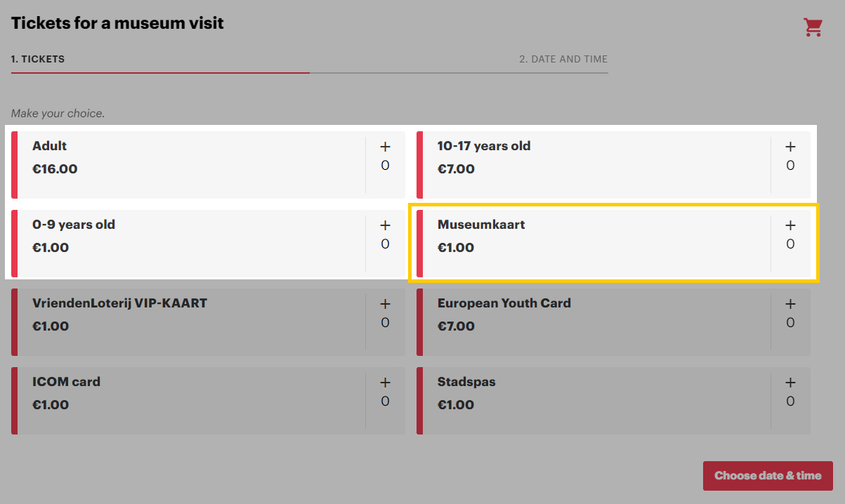Increase 10-17 years old ticket count
The width and height of the screenshot is (845, 504).
[790, 147]
